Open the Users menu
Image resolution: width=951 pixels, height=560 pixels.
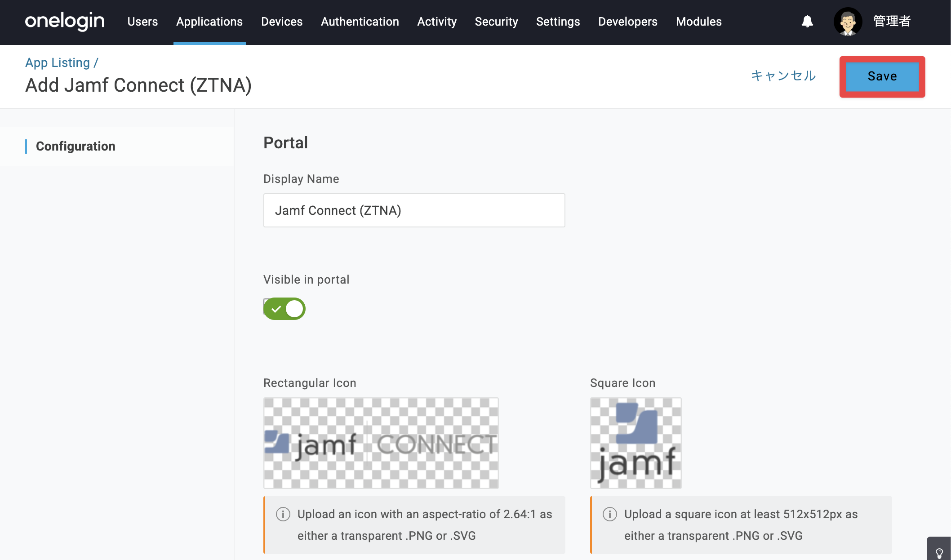tap(142, 22)
